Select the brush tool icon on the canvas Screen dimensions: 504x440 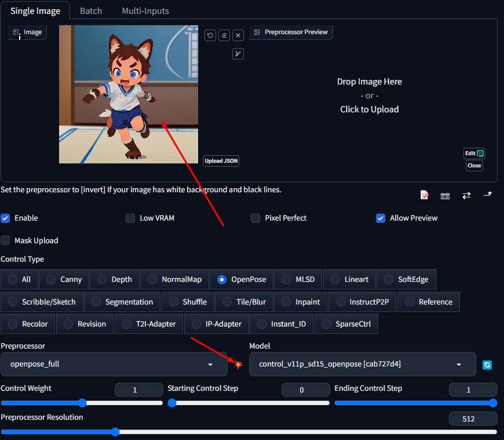[238, 54]
